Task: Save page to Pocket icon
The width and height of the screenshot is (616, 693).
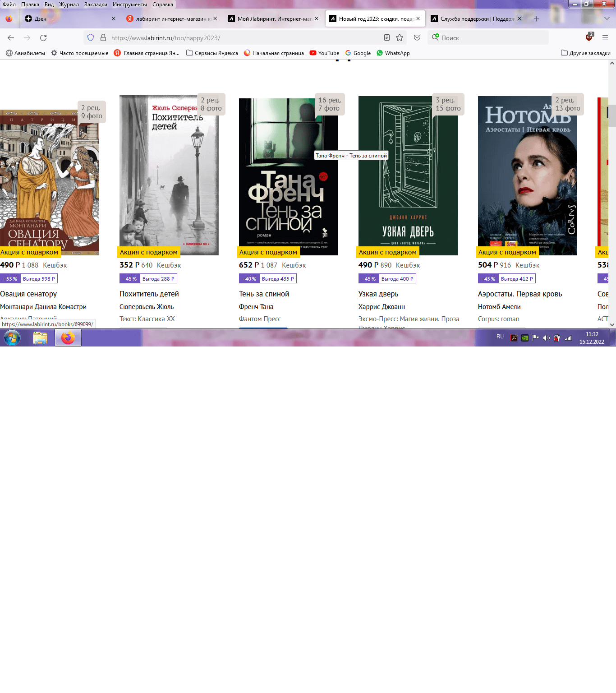Action: point(417,38)
